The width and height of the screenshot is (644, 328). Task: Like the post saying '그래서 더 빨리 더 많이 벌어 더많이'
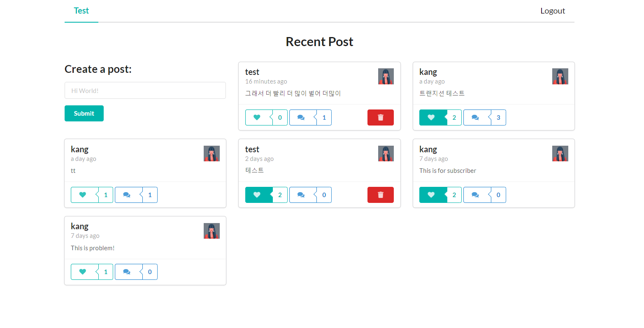coord(258,117)
